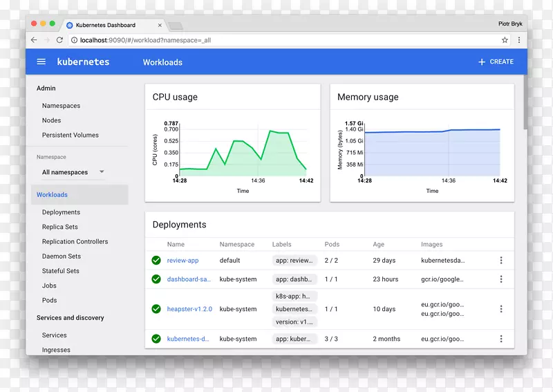Open the hamburger navigation menu
The image size is (553, 392).
pos(41,62)
